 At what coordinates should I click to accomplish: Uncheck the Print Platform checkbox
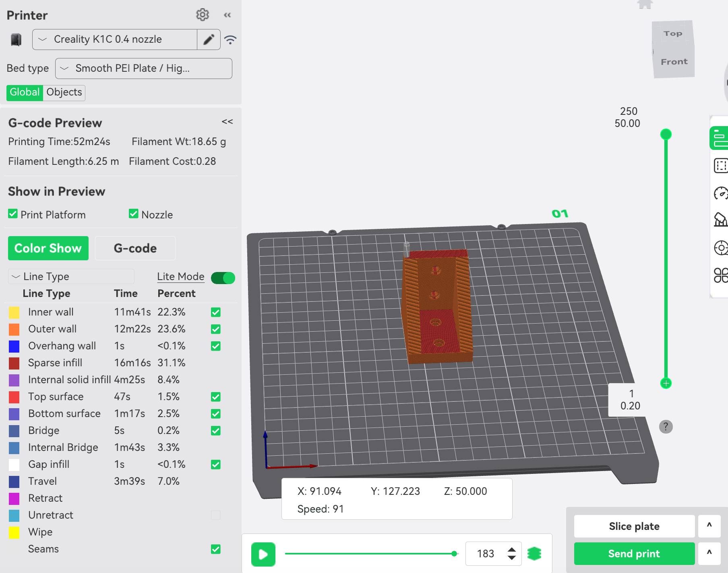click(x=13, y=214)
